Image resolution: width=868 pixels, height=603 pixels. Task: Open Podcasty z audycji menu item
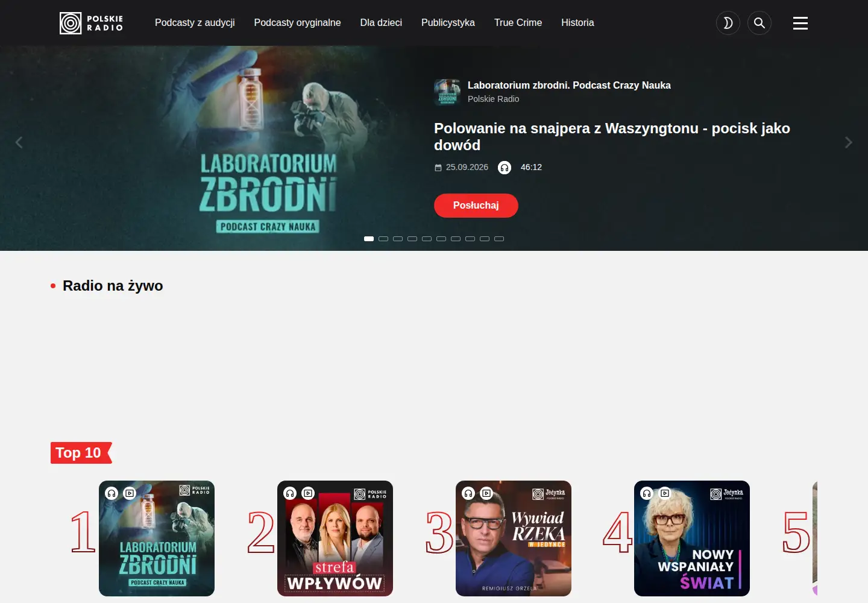(x=195, y=23)
